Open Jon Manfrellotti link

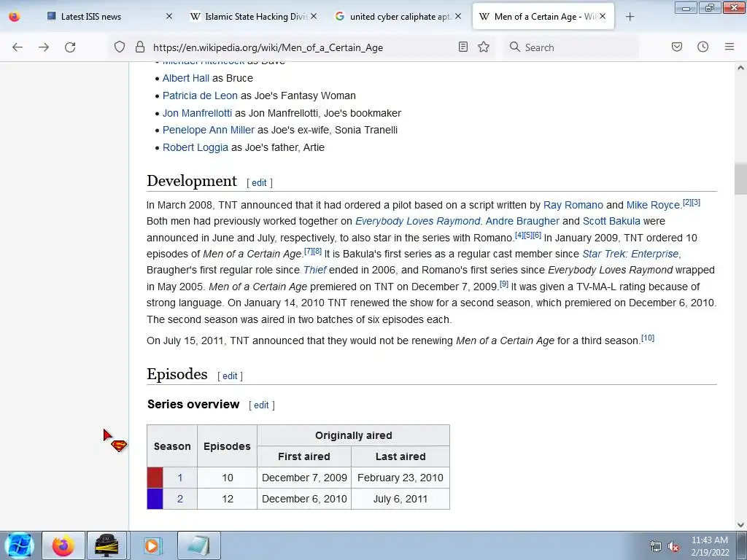pos(197,113)
